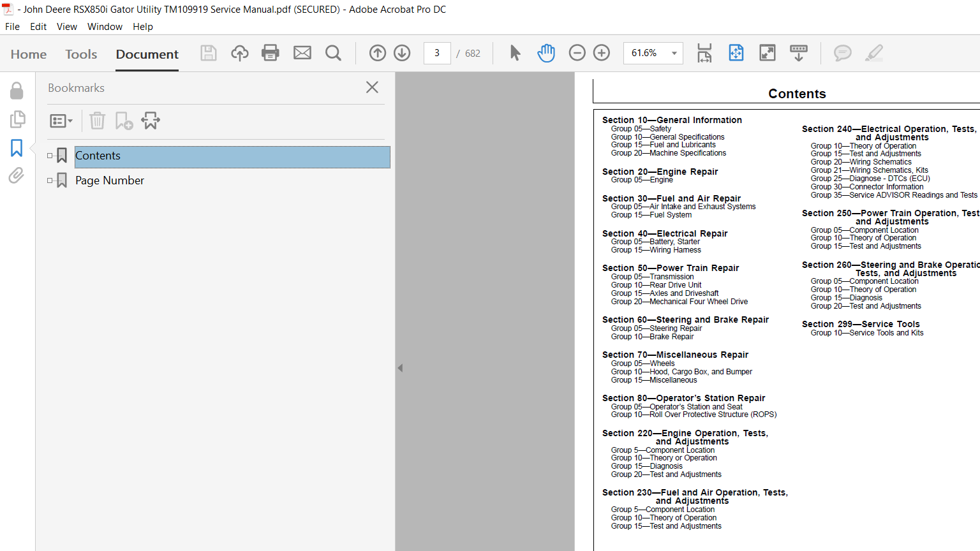The height and width of the screenshot is (551, 980).
Task: Go to next page arrow
Action: pyautogui.click(x=402, y=53)
